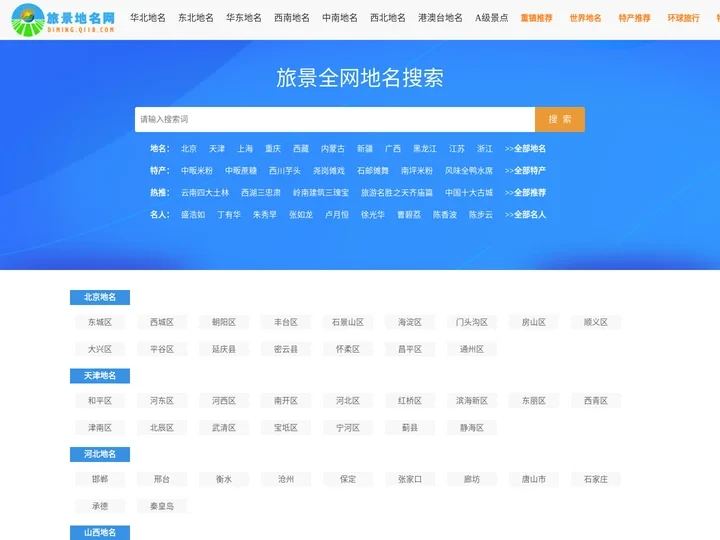Open the 北京地名 section header

pyautogui.click(x=100, y=297)
